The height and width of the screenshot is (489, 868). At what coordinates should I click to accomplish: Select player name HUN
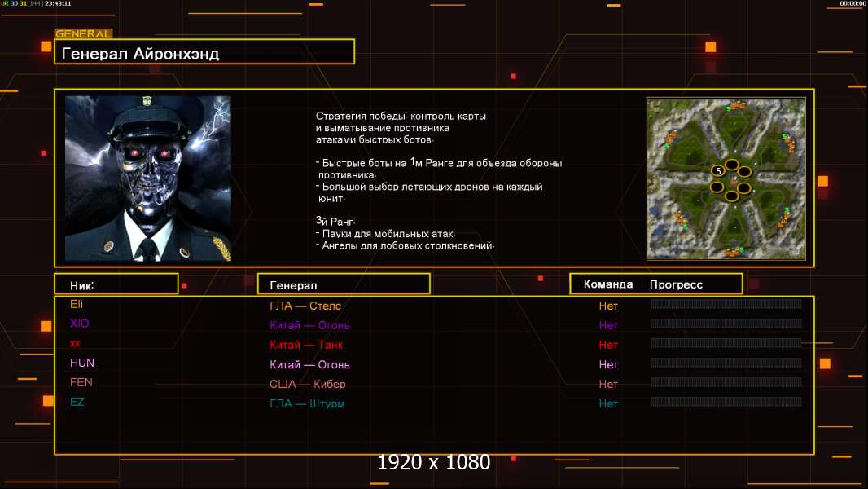[x=82, y=363]
